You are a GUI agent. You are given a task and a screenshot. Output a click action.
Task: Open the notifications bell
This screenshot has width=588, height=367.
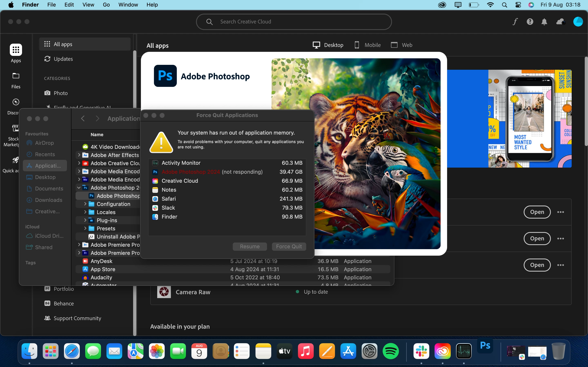544,22
